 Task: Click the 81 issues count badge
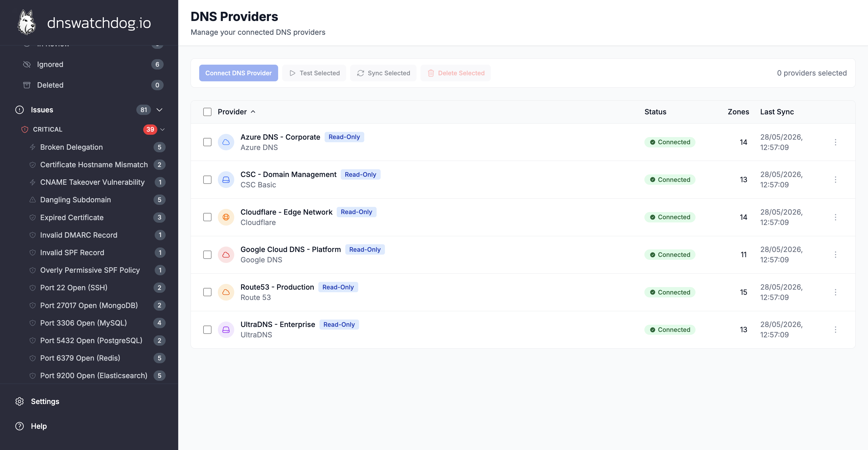pos(144,110)
